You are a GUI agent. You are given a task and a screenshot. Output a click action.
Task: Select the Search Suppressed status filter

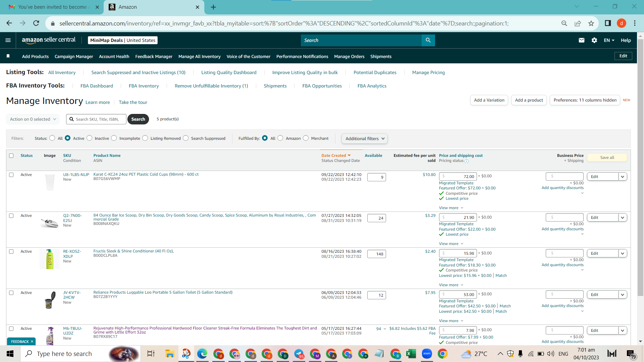tap(186, 138)
